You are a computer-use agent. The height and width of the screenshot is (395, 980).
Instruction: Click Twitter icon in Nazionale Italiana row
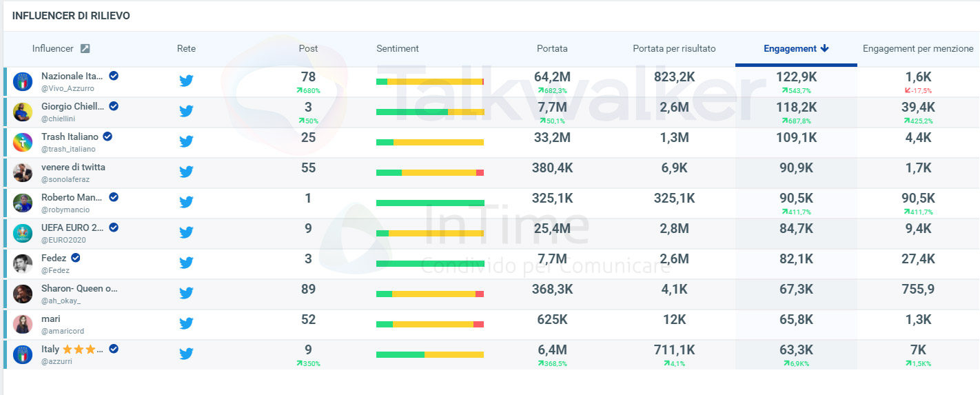tap(186, 81)
